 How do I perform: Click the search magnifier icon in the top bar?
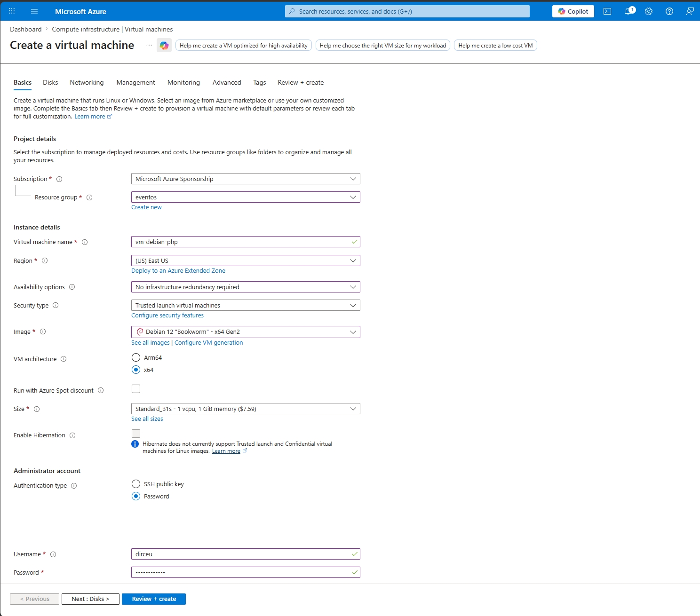[292, 11]
